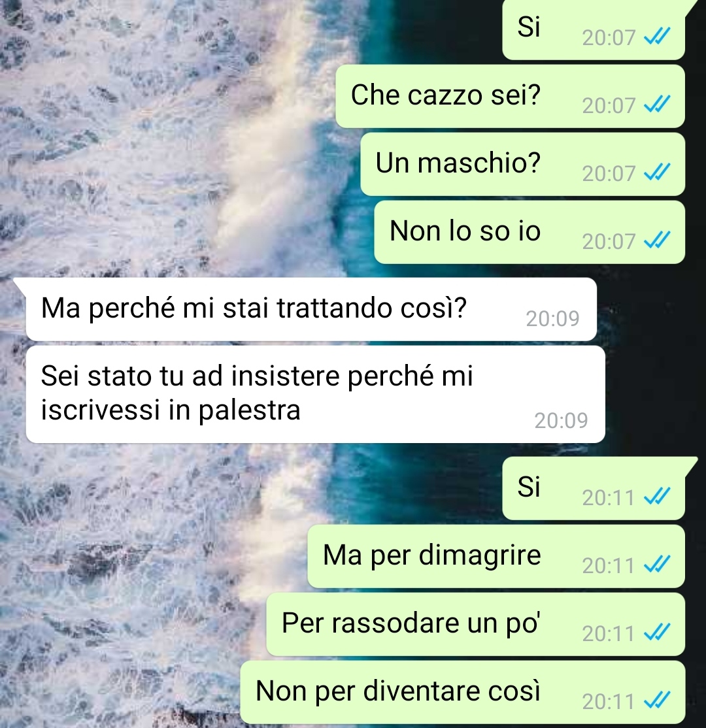
Task: Select the 'Per rassodare un po'' message
Action: pos(476,624)
